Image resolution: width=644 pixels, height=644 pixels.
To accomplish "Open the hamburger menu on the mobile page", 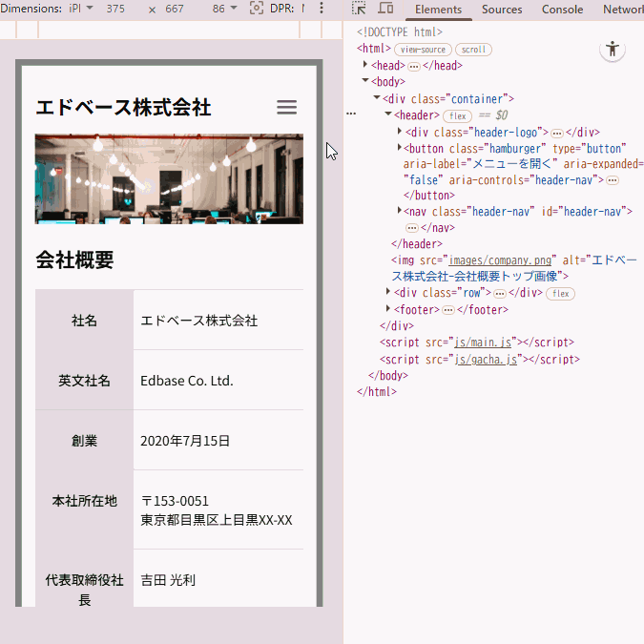I will pos(286,107).
